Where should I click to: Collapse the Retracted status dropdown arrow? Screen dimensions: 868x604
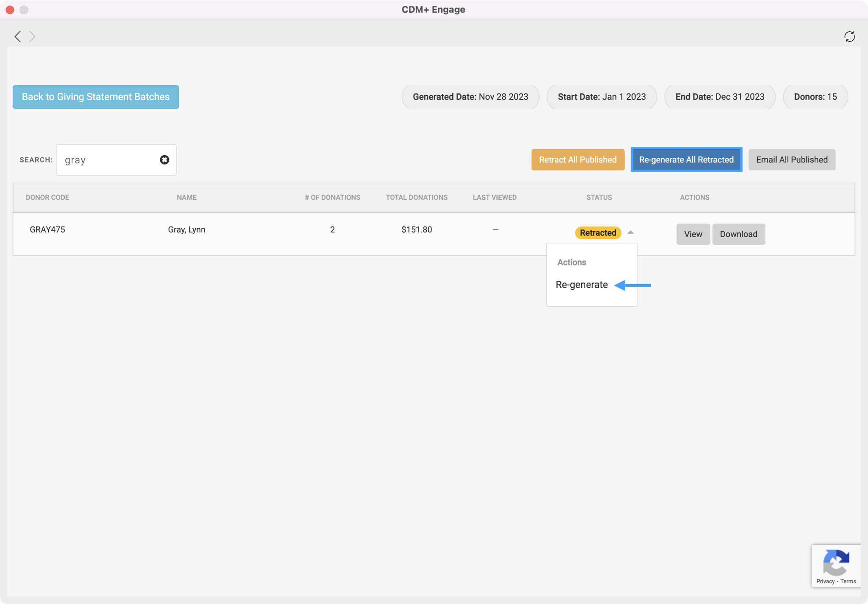click(630, 232)
